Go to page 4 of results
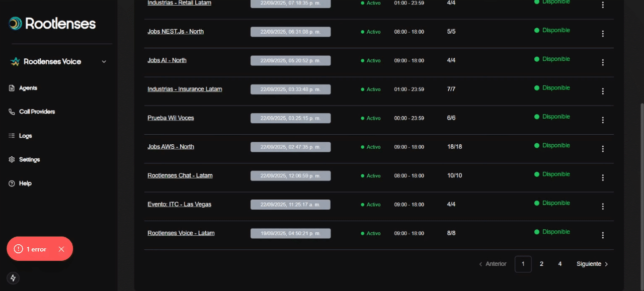Image resolution: width=644 pixels, height=291 pixels. tap(559, 264)
